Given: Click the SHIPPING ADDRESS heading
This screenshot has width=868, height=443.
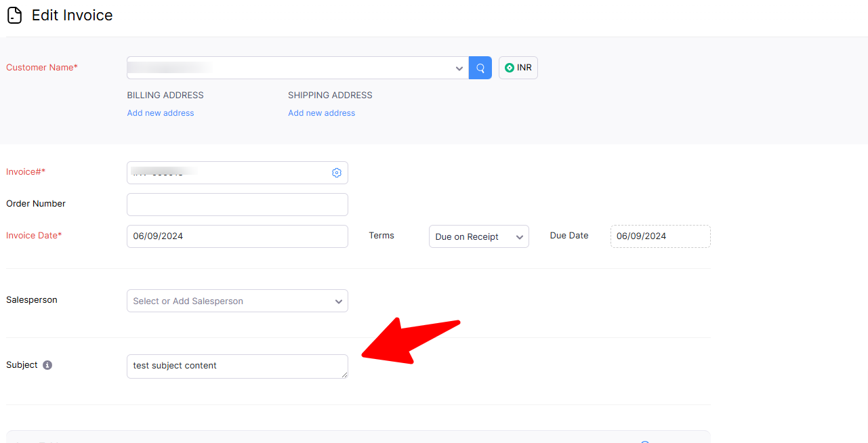Looking at the screenshot, I should point(330,96).
